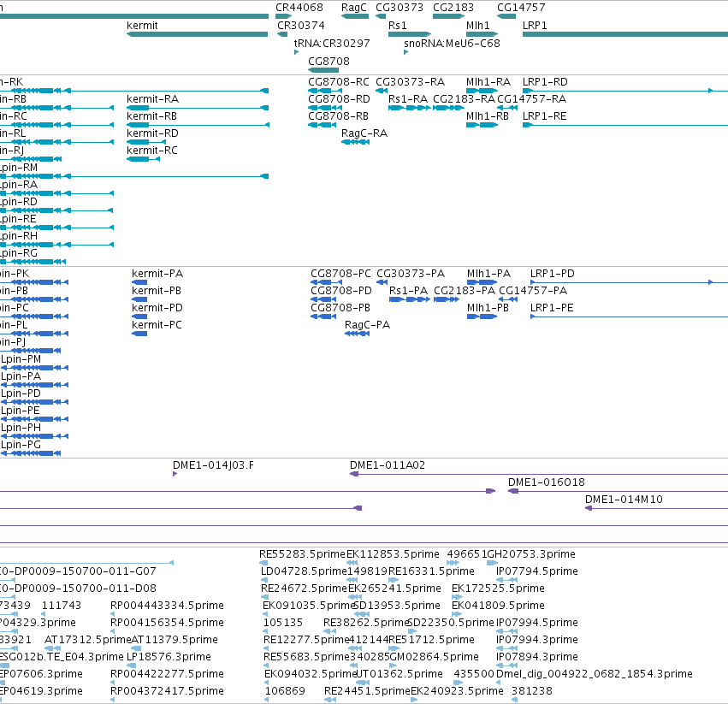Screen dimensions: 728x704
Task: Select protein Lpin-PG
Action: click(x=21, y=445)
